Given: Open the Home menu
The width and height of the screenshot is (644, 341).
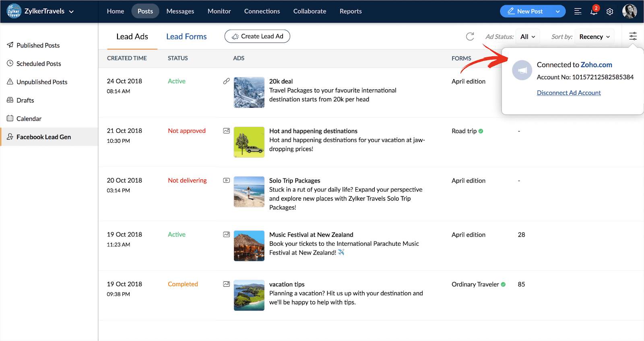Looking at the screenshot, I should click(116, 11).
